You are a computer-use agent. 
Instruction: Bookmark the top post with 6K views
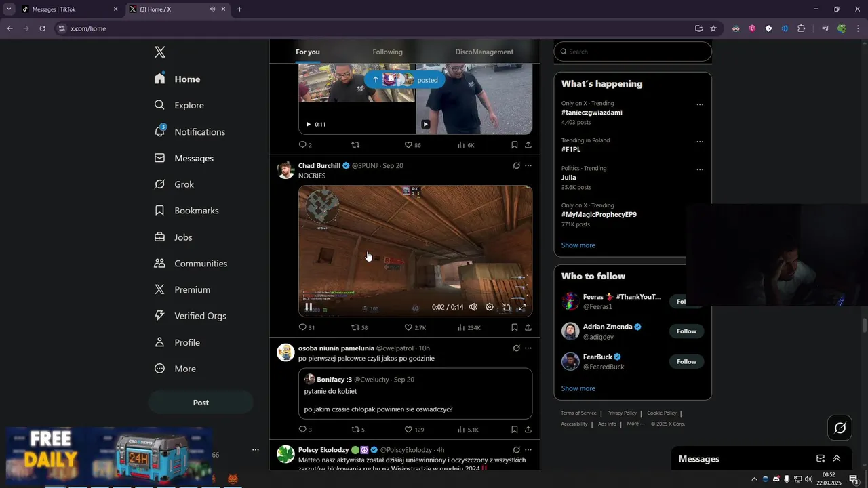(514, 145)
